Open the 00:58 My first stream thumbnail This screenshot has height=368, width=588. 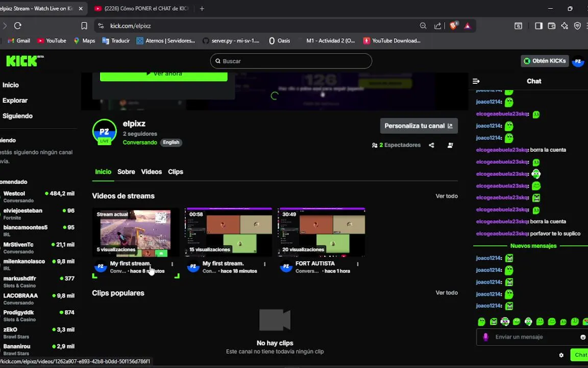coord(228,233)
